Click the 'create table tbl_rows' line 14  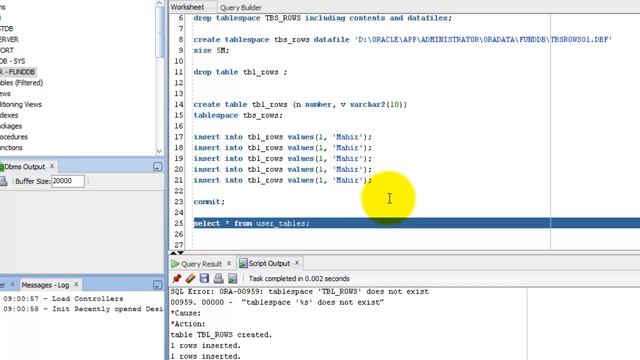click(300, 104)
